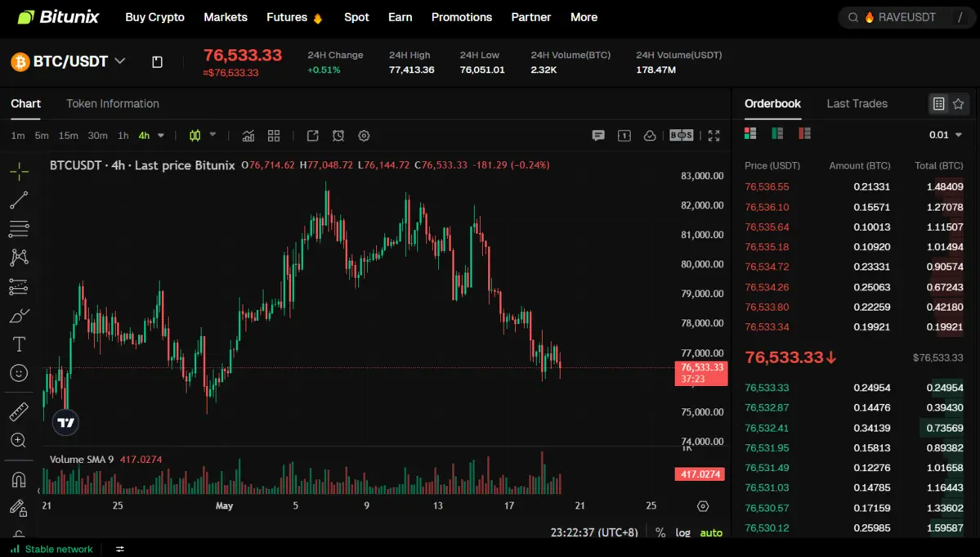Click the RAVEUSDT search field
Image resolution: width=980 pixels, height=557 pixels.
click(906, 17)
